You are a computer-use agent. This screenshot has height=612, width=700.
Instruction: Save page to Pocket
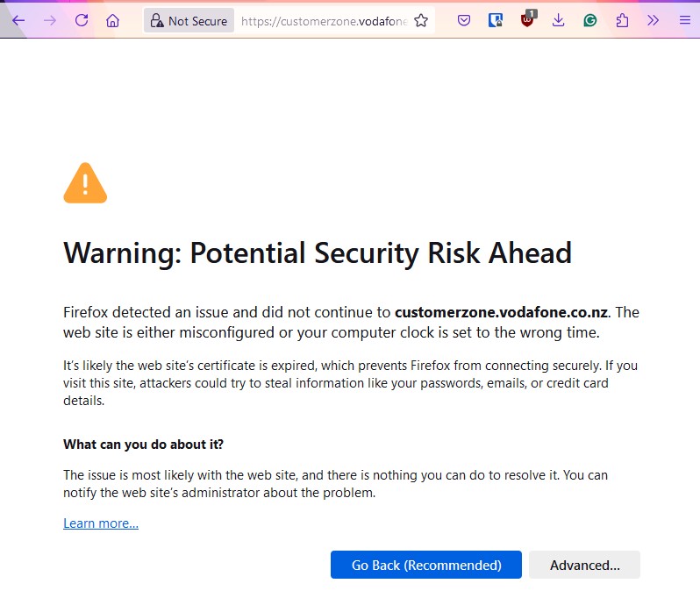click(464, 20)
